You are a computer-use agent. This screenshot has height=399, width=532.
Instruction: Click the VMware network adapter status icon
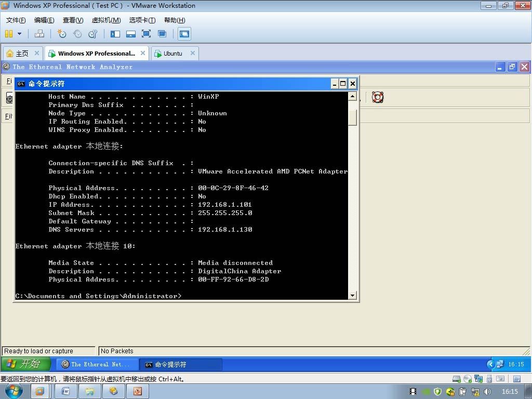[x=478, y=379]
